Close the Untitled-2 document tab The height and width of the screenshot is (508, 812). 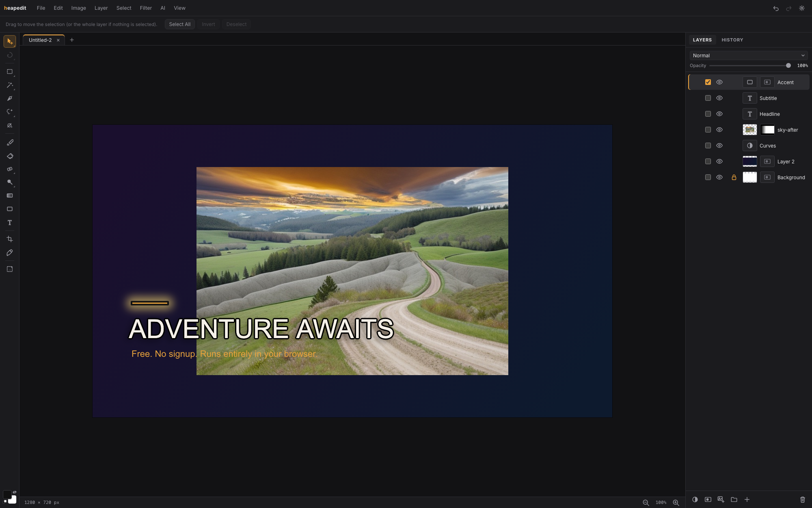pyautogui.click(x=58, y=40)
